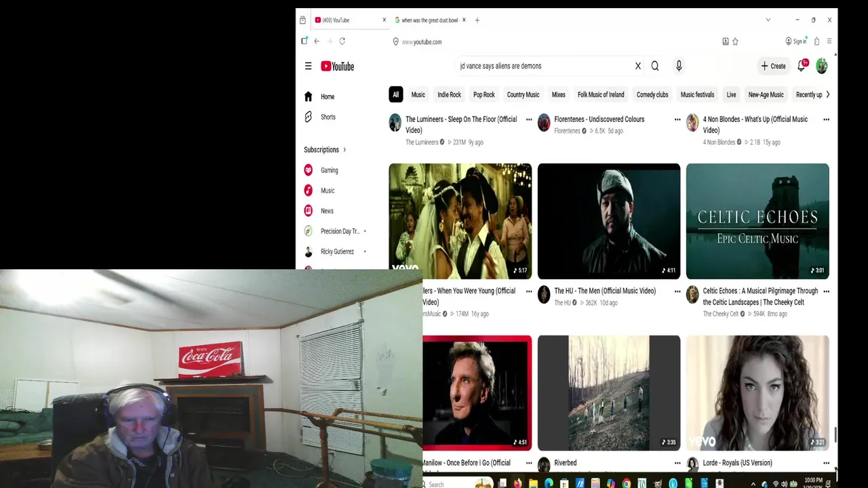Select the Music filter chip
Image resolution: width=868 pixels, height=488 pixels.
coord(418,95)
